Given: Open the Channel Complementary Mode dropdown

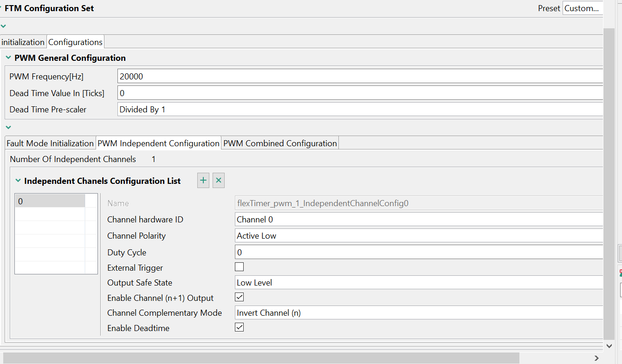Looking at the screenshot, I should coord(419,312).
